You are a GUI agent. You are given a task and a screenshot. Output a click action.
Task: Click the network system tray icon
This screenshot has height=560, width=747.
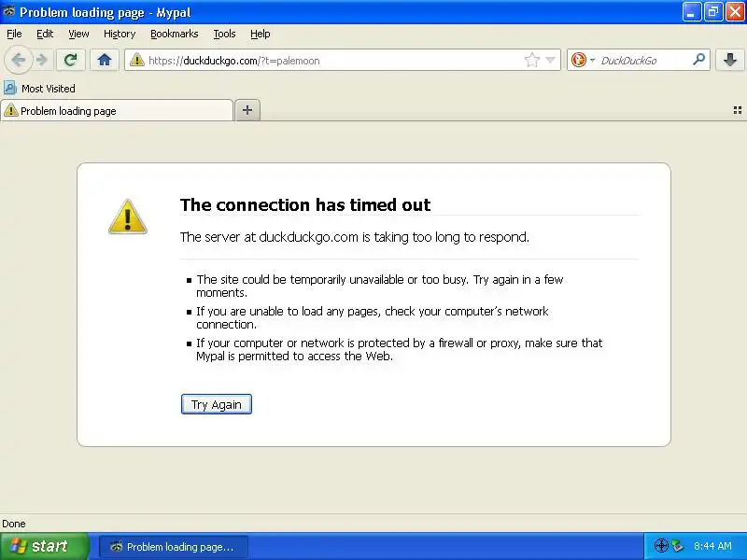pyautogui.click(x=678, y=546)
